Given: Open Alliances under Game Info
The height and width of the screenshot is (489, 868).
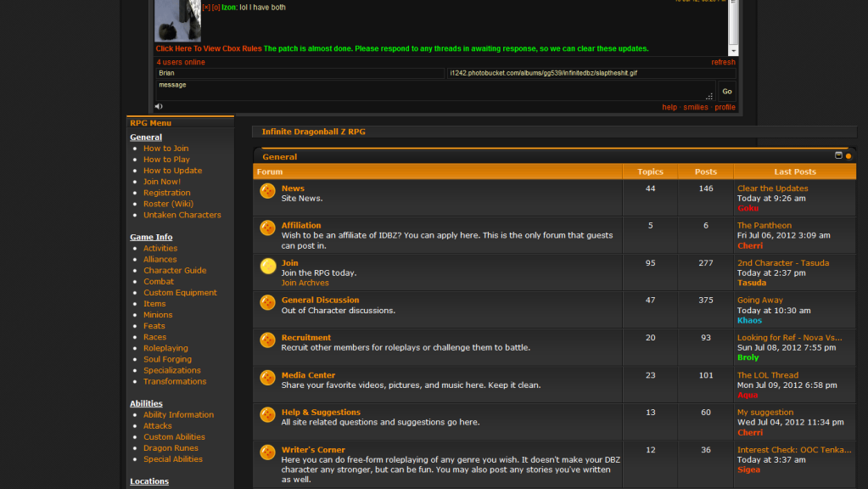Looking at the screenshot, I should (x=160, y=259).
